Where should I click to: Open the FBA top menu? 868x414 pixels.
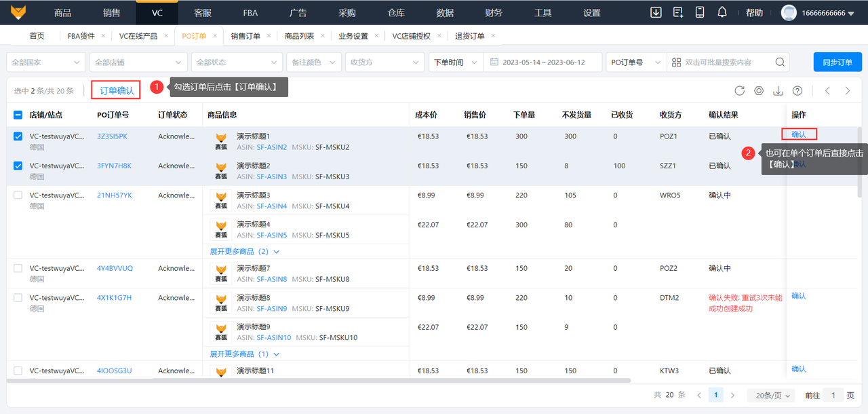[250, 13]
